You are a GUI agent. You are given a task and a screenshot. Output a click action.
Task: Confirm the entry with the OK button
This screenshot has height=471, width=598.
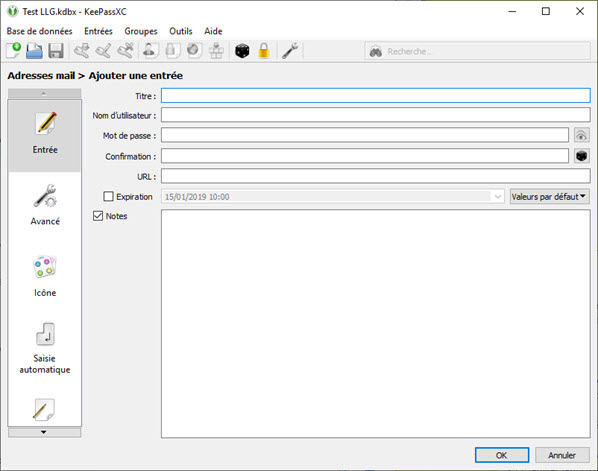click(x=502, y=455)
